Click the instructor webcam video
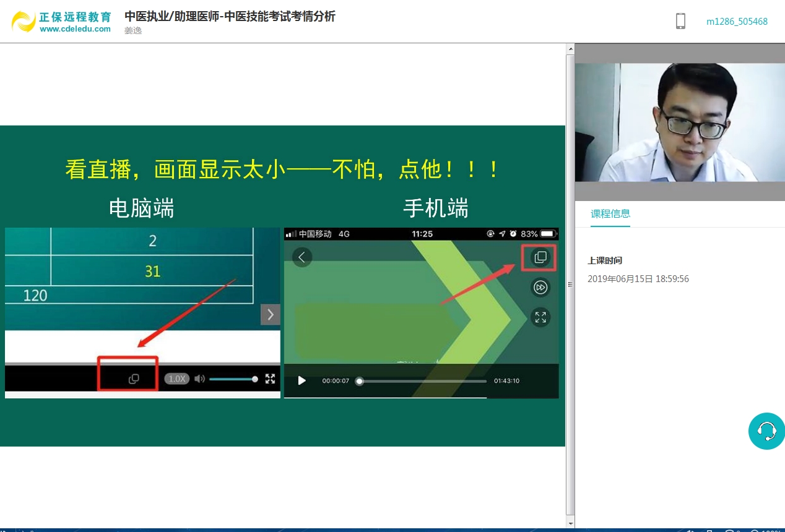Image resolution: width=785 pixels, height=532 pixels. (680, 122)
